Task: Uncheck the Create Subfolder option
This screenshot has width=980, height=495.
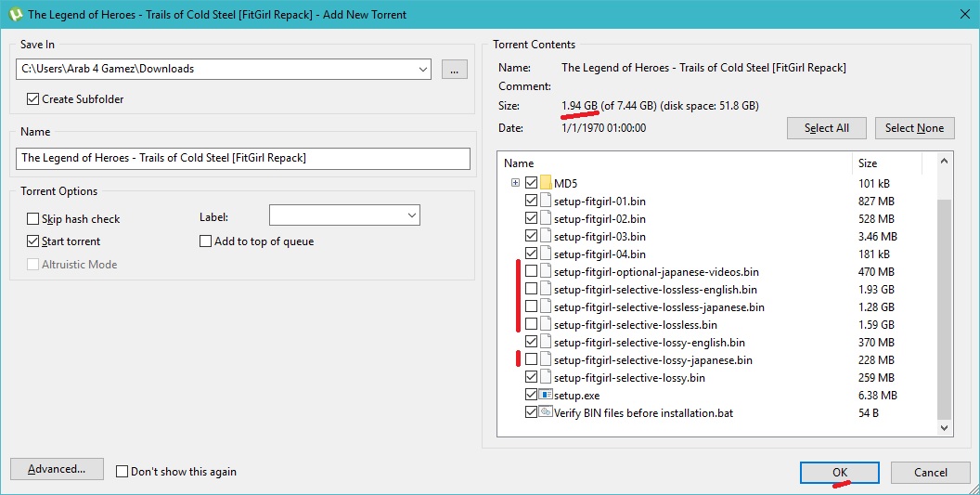Action: (x=33, y=99)
